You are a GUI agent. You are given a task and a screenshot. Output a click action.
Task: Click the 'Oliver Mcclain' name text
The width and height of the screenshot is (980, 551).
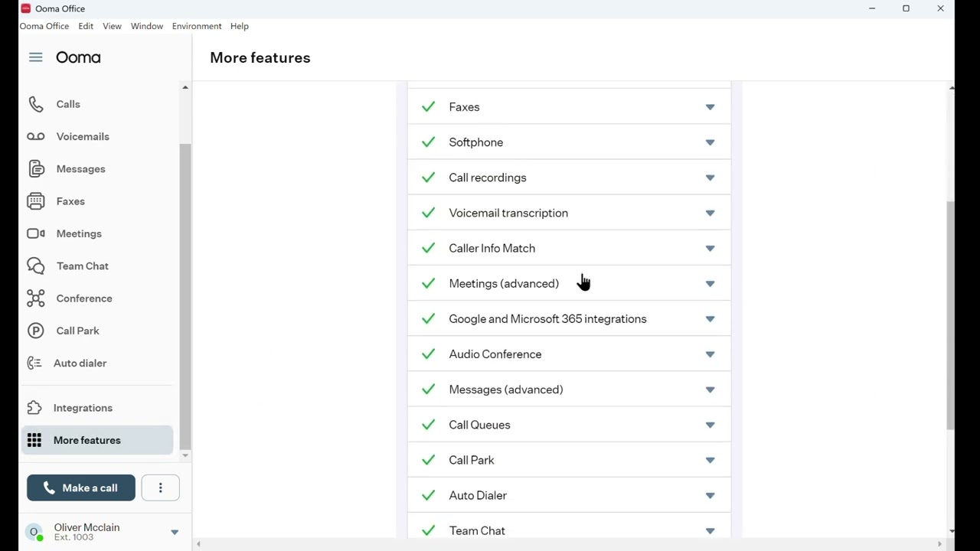point(87,527)
